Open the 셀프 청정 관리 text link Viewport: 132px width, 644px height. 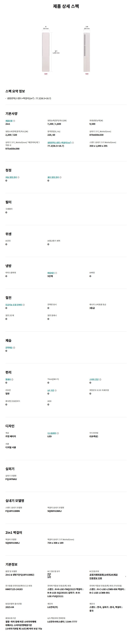(x=53, y=178)
